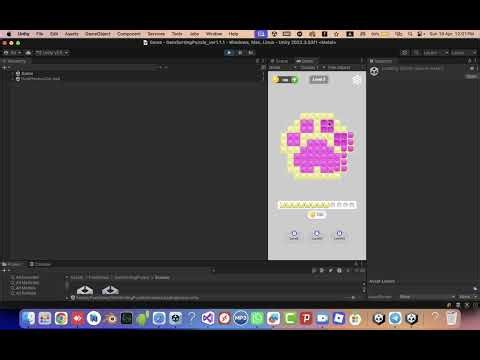
Task: Click the date and time in menu bar
Action: [x=452, y=34]
